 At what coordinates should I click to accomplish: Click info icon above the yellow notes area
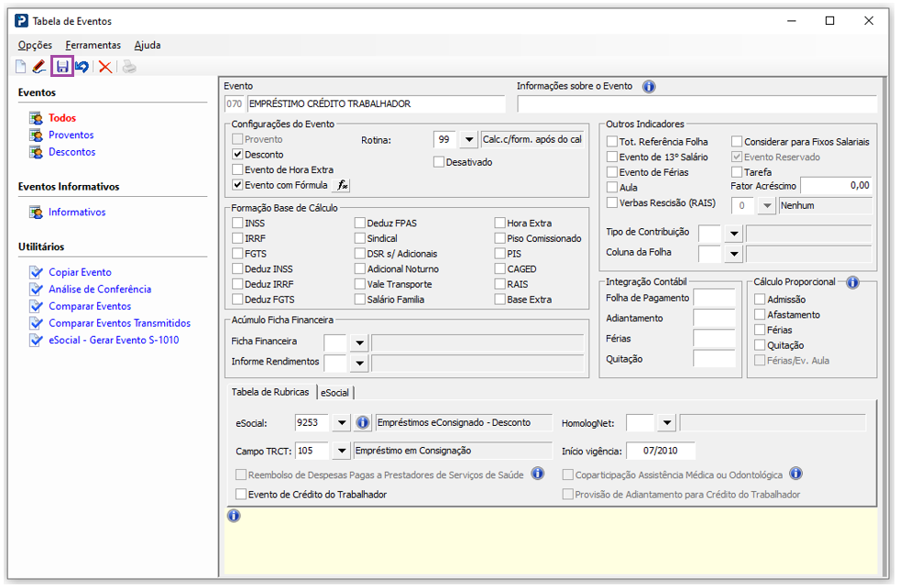[234, 516]
